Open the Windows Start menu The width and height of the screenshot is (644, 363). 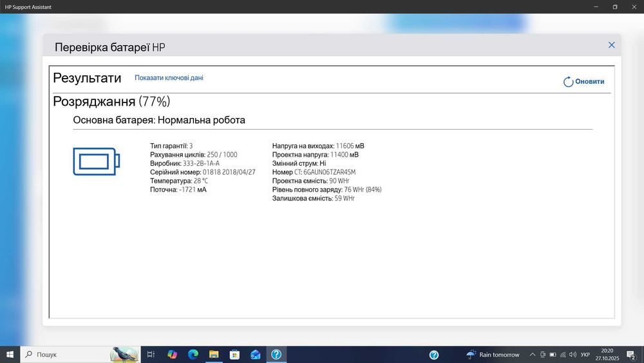tap(10, 355)
